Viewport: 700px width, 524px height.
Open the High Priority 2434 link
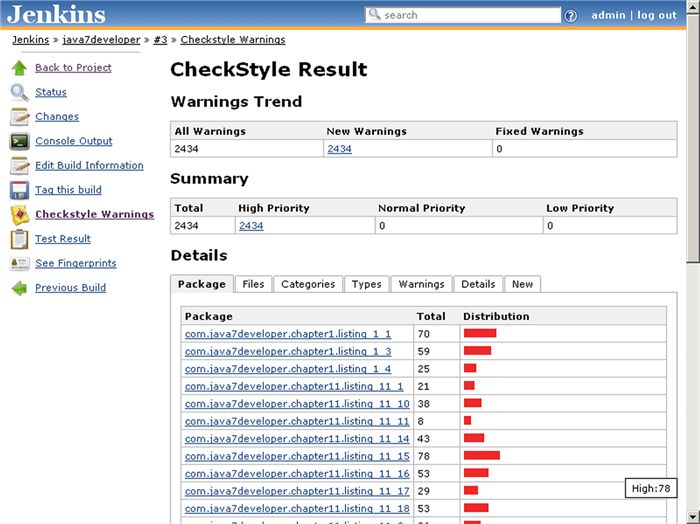pos(250,226)
